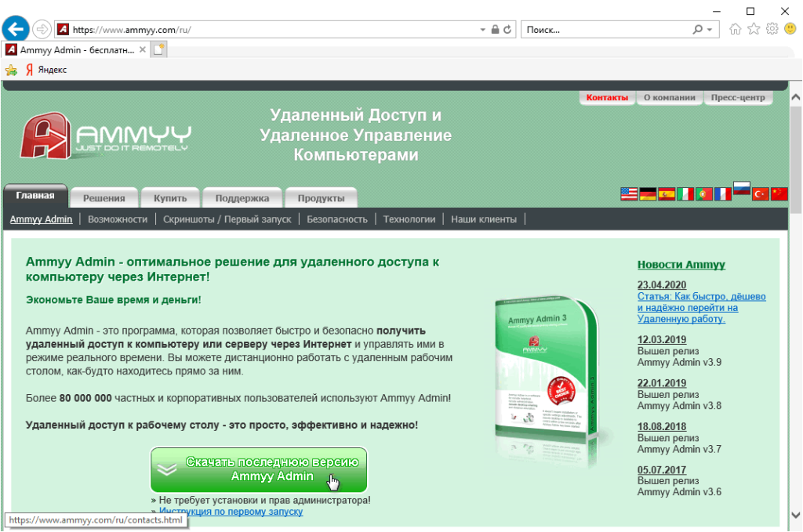The height and width of the screenshot is (532, 803).
Task: Click the Скачать последнюю версию Ammyy Admin button
Action: (259, 469)
